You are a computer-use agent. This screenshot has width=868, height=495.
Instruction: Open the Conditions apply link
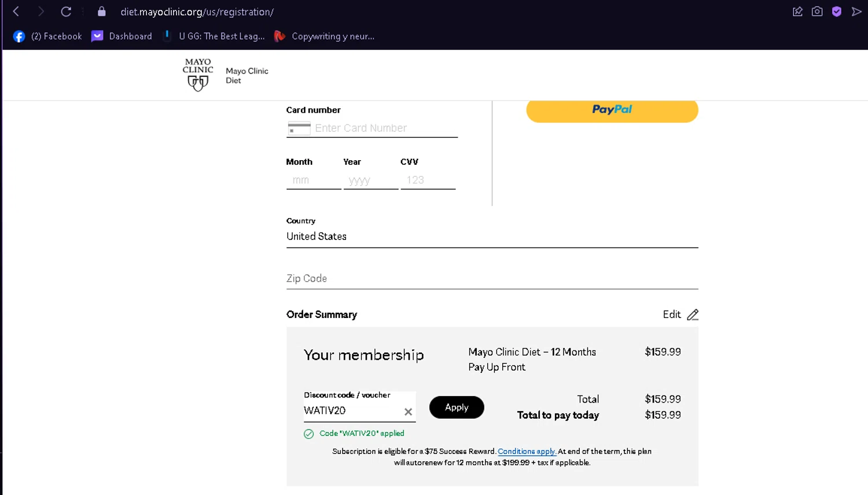click(527, 452)
